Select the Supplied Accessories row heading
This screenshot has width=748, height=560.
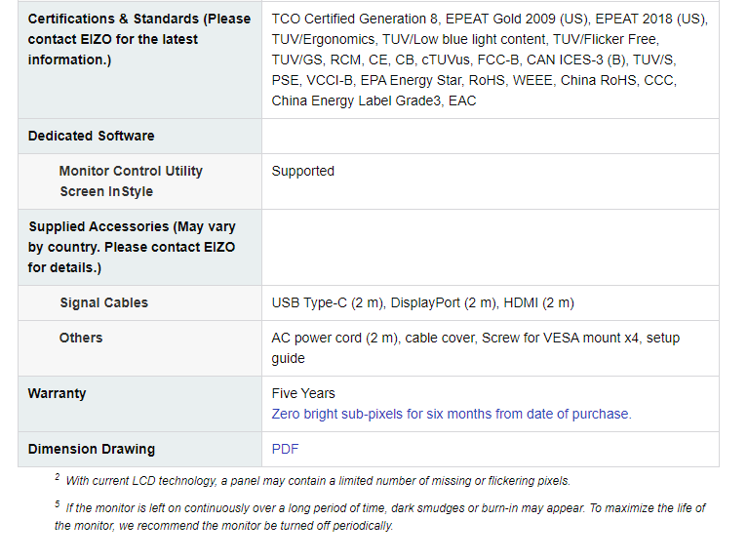pos(132,247)
